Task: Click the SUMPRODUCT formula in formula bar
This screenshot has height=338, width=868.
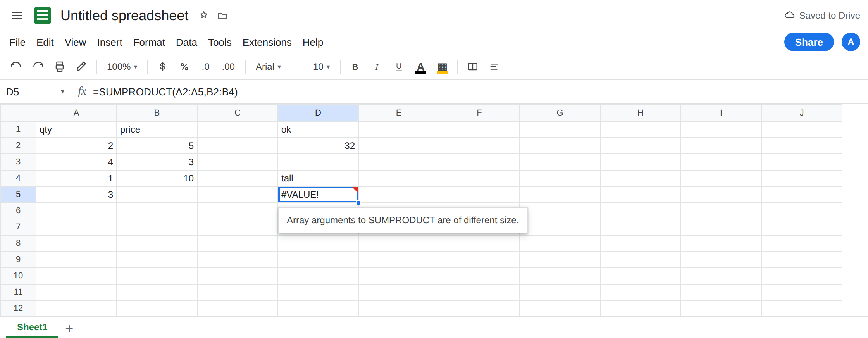Action: 165,92
